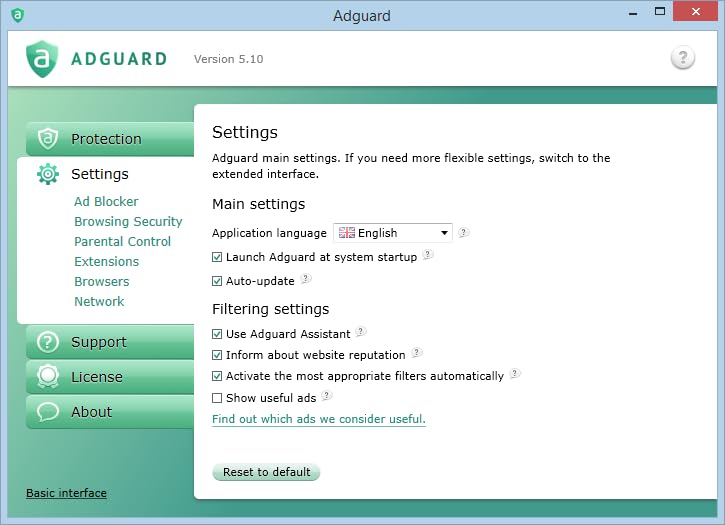Toggle Activate most appropriate filters automatically
725x525 pixels.
coord(217,376)
